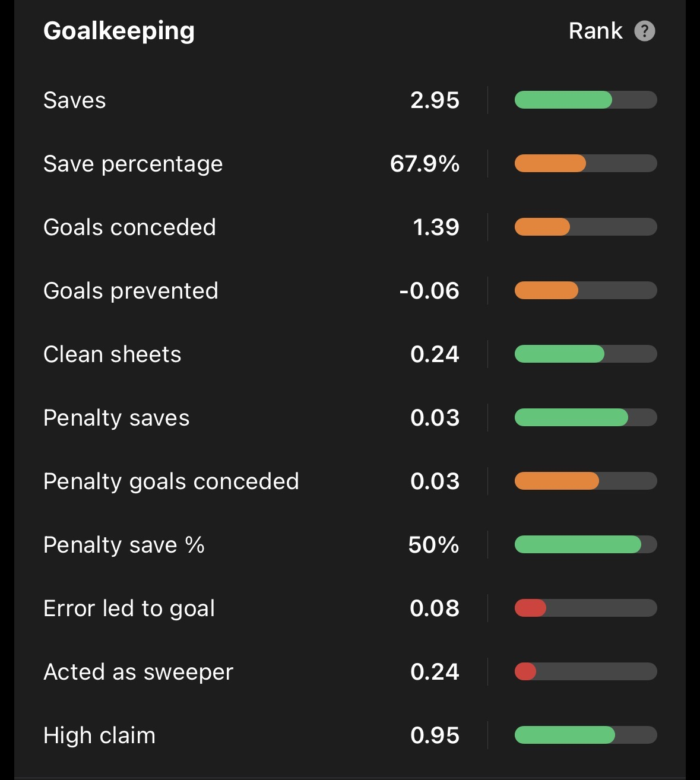Open the Goals conceded stat row
The width and height of the screenshot is (700, 780).
point(350,227)
